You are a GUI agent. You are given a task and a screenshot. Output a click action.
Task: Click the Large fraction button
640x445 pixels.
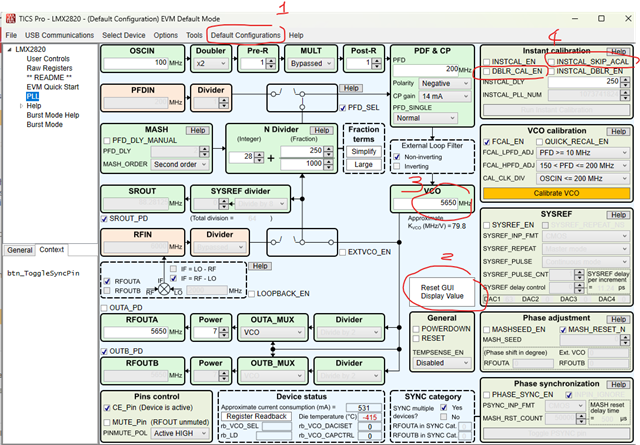(x=364, y=164)
